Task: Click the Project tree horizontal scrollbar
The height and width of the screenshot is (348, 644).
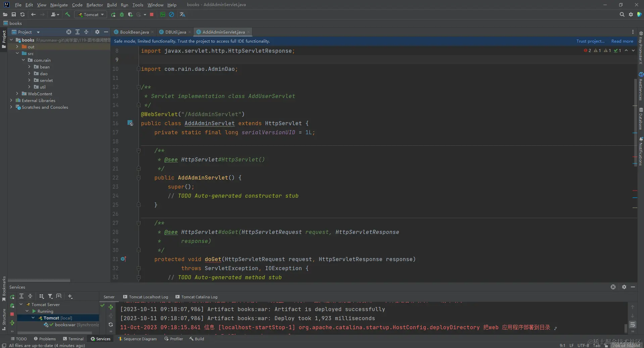Action: (39, 280)
